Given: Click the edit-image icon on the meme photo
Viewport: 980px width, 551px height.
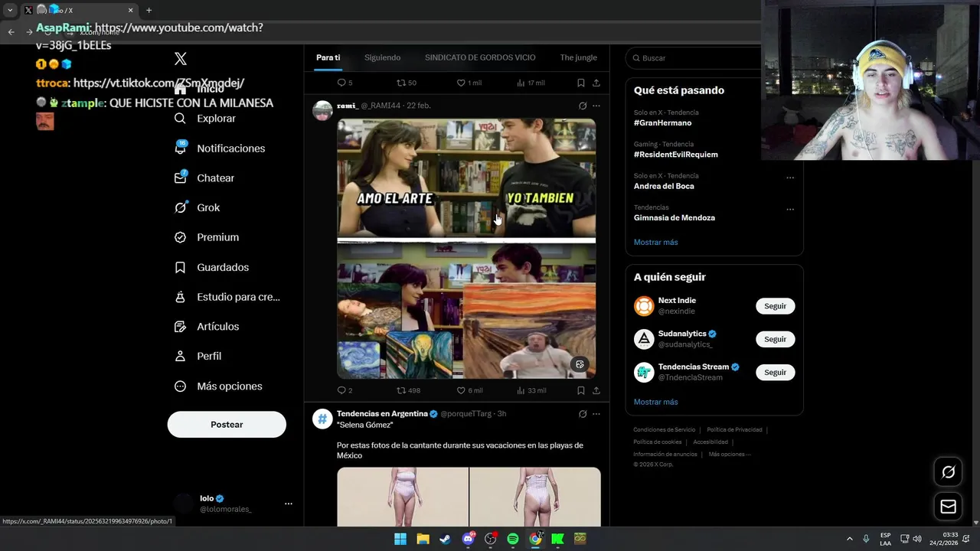Looking at the screenshot, I should click(x=580, y=364).
